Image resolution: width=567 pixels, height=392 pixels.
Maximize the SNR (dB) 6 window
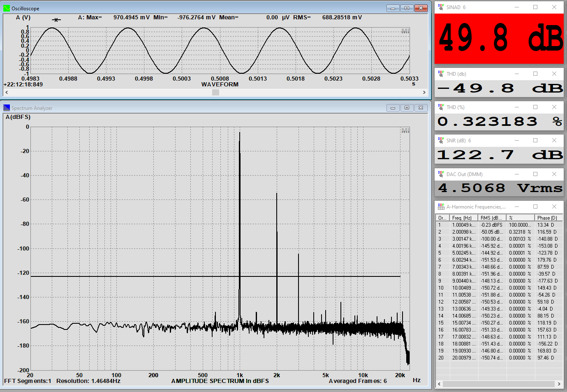click(535, 140)
